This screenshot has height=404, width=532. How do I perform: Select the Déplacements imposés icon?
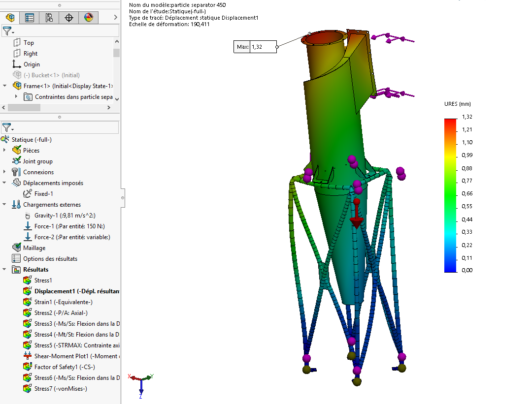click(16, 183)
